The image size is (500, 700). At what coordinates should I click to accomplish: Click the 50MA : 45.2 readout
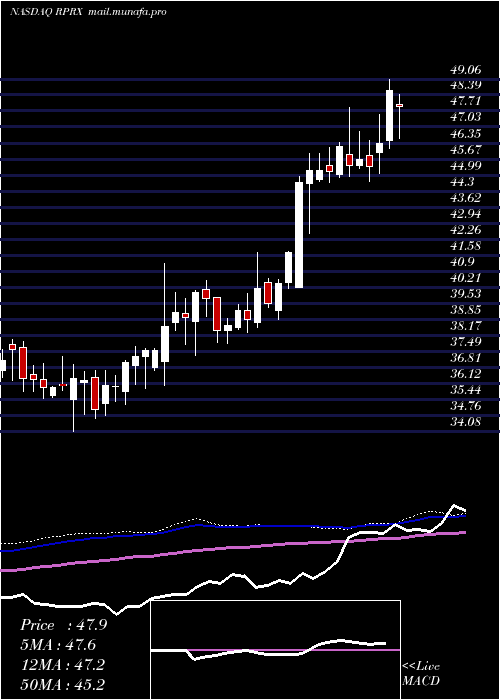[62, 685]
